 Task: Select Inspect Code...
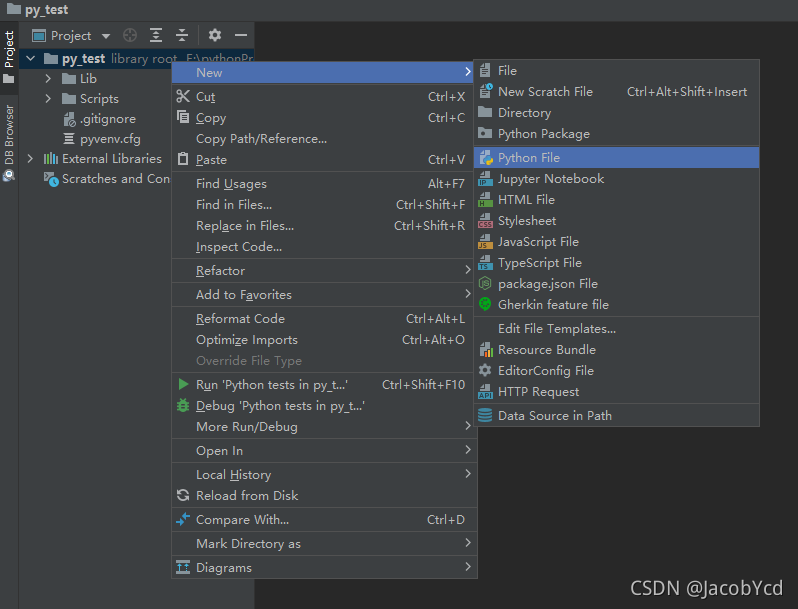tap(324, 247)
